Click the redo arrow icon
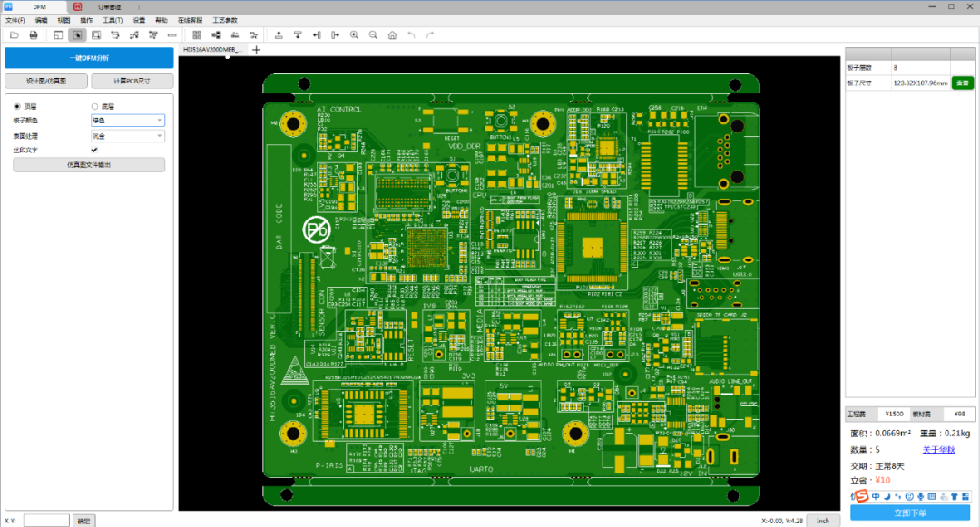This screenshot has height=527, width=980. pyautogui.click(x=430, y=35)
